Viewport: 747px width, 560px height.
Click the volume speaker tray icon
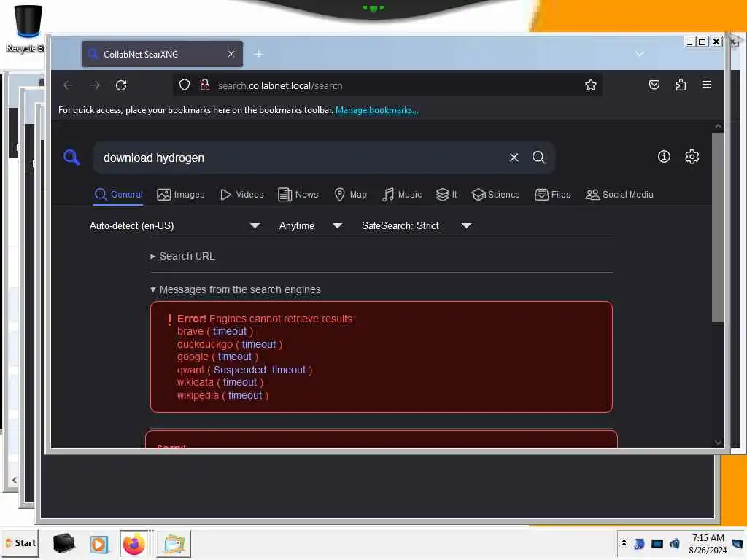coord(675,543)
